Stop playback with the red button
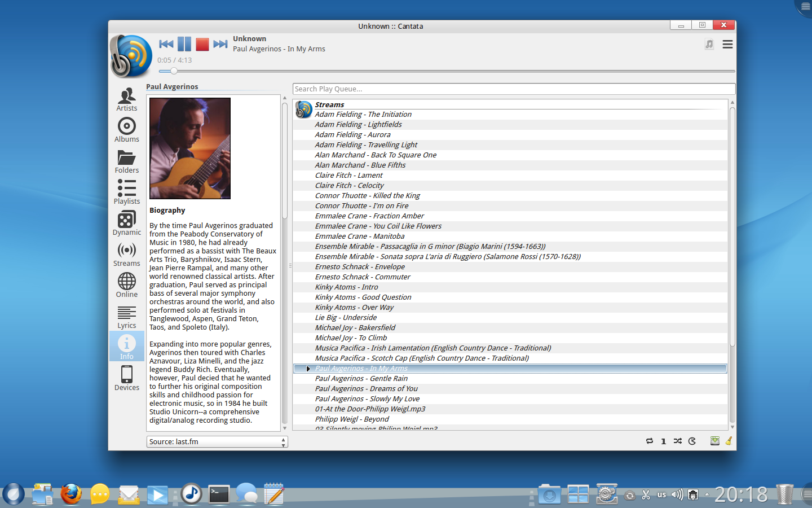 (202, 44)
